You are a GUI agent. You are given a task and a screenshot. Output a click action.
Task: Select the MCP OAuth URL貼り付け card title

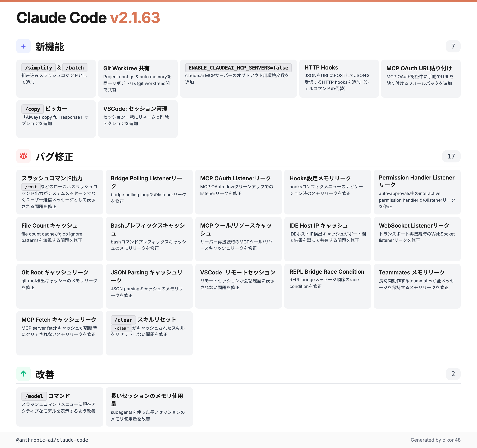coord(419,68)
